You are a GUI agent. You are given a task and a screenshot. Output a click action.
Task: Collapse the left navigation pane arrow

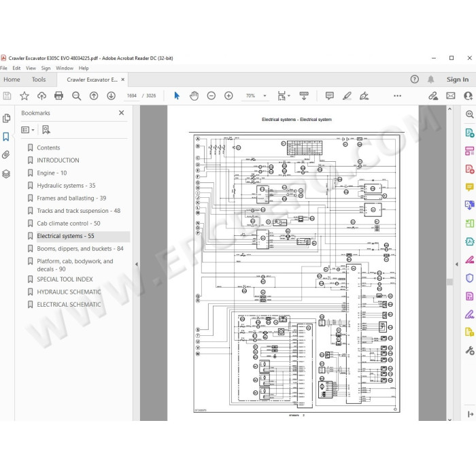[137, 264]
